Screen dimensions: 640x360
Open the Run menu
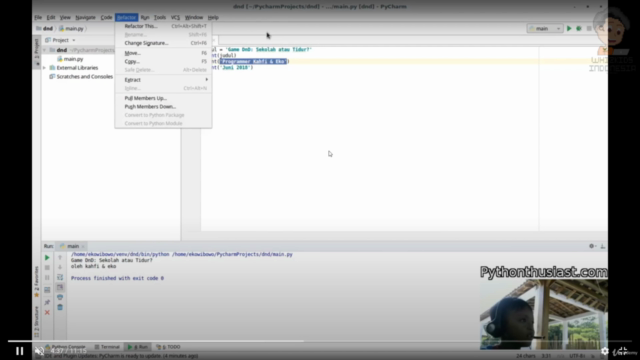[x=145, y=18]
